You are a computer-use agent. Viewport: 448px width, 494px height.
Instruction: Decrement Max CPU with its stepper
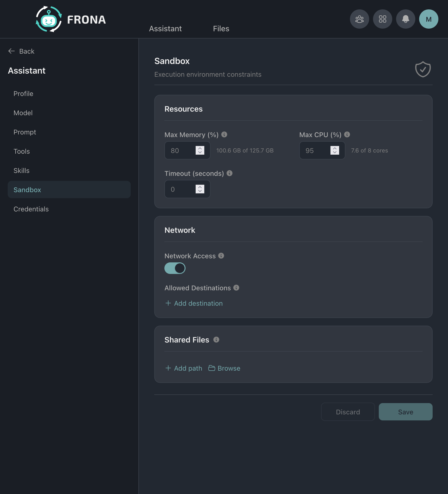pyautogui.click(x=335, y=153)
